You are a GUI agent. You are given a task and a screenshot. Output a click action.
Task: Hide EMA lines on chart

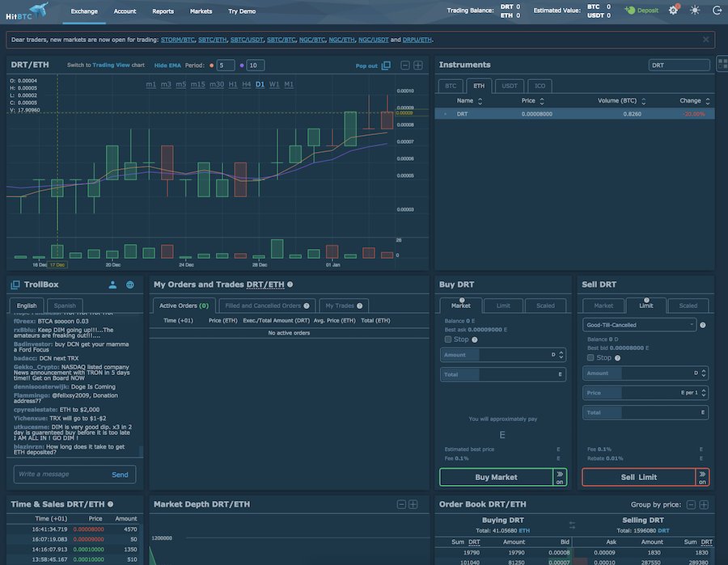tap(167, 65)
